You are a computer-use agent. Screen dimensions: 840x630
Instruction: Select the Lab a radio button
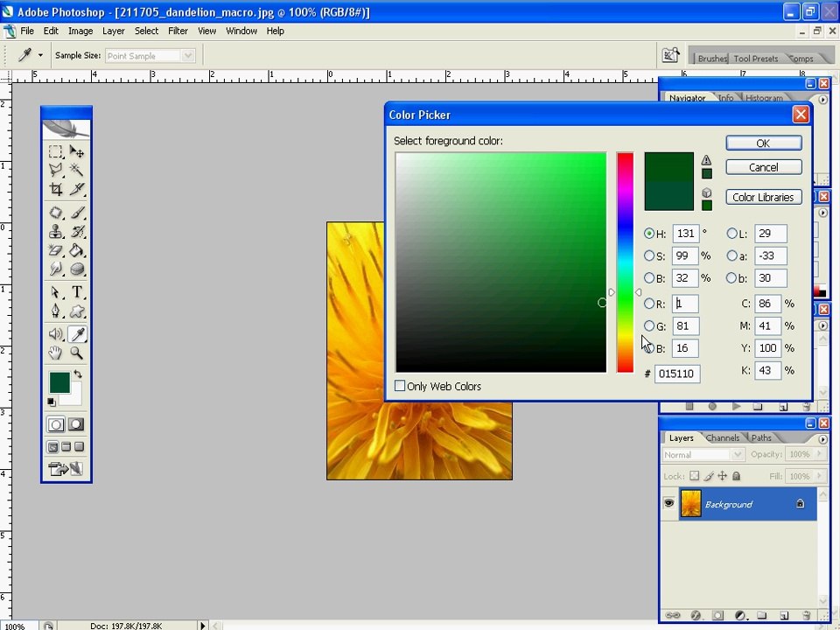pyautogui.click(x=732, y=256)
